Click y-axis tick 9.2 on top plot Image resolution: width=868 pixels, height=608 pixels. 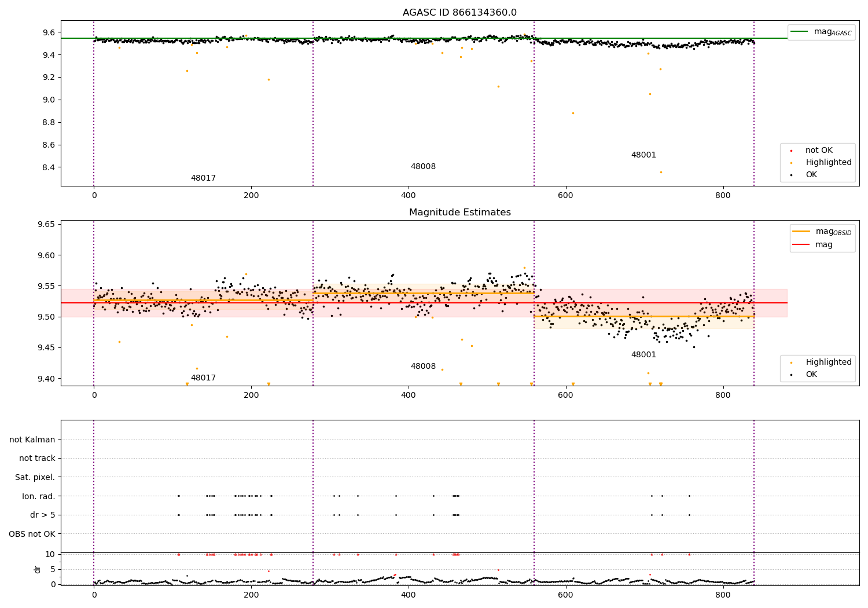(48, 78)
